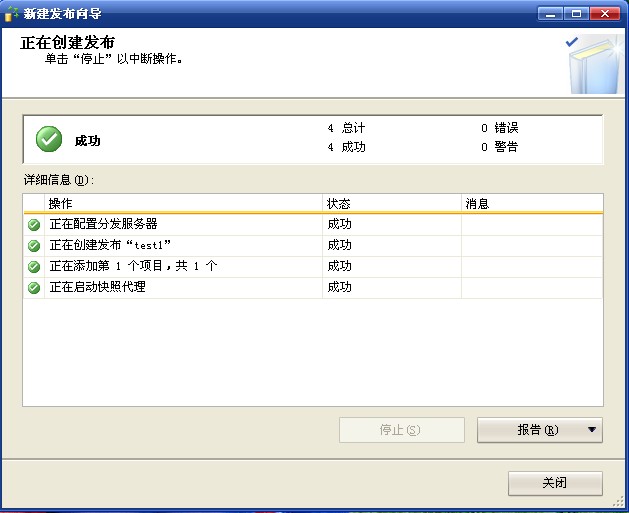This screenshot has width=629, height=513.
Task: Minimize the 新建发布向导 window
Action: [x=550, y=14]
